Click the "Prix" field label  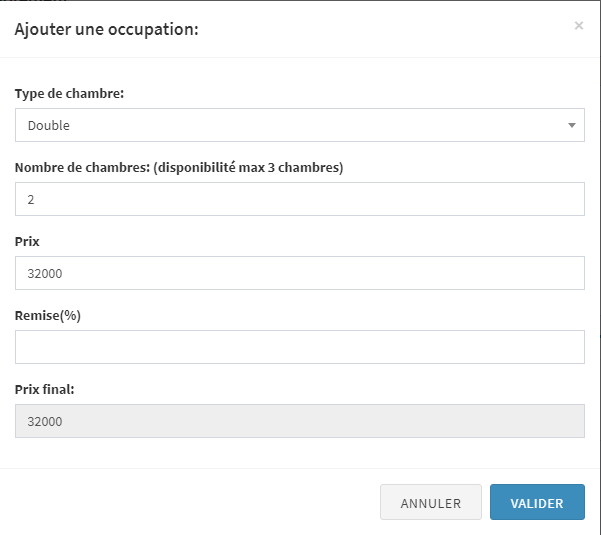coord(27,242)
